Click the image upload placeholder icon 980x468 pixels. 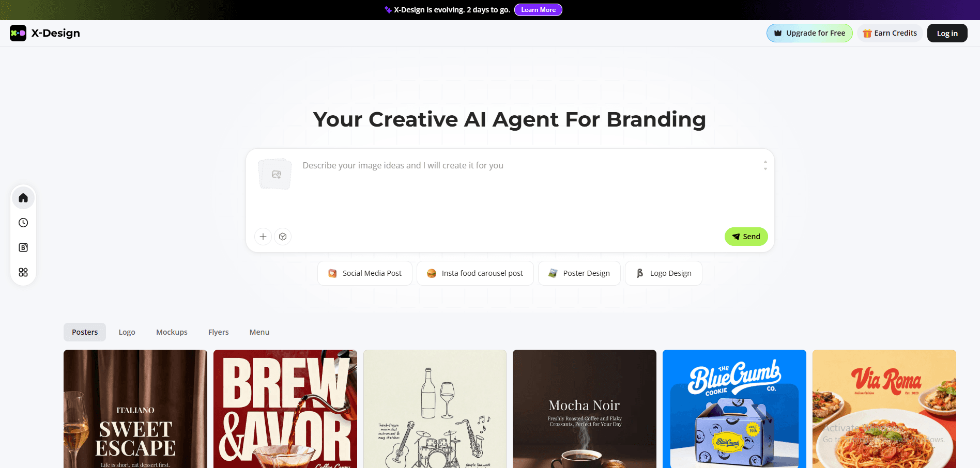click(x=275, y=174)
